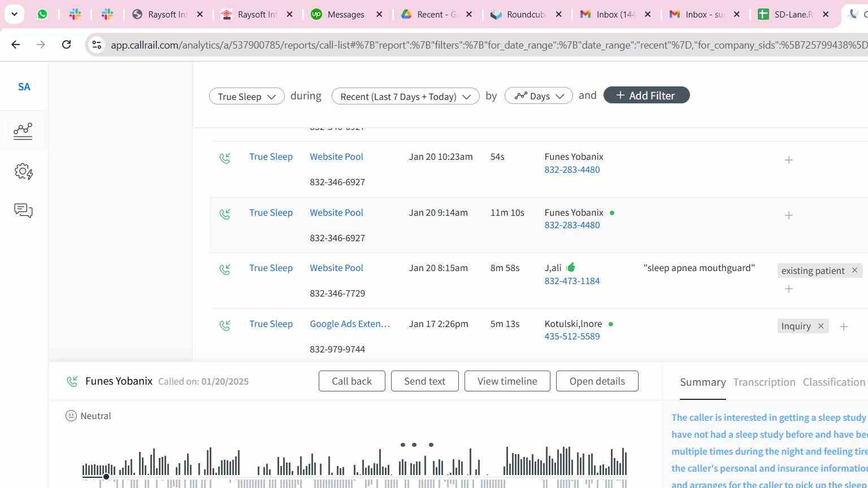Click the call summary text paragraph
The image size is (868, 488).
pyautogui.click(x=769, y=451)
